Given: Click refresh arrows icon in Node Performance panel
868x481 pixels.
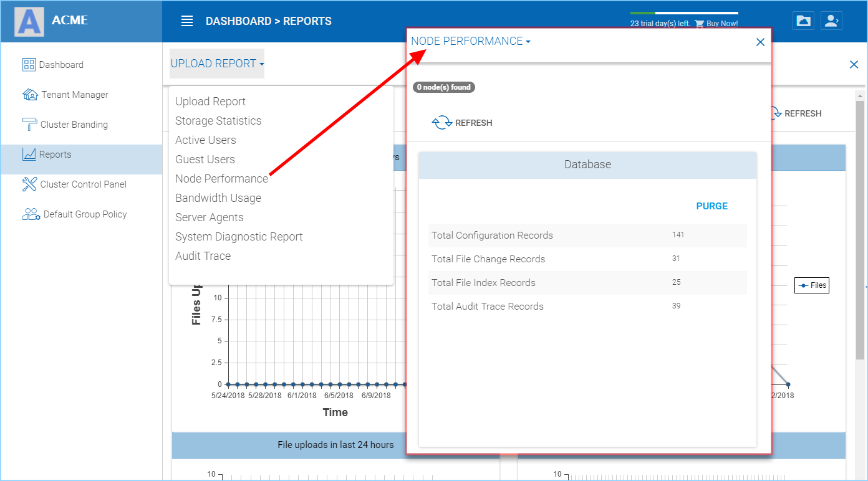Looking at the screenshot, I should pos(442,123).
